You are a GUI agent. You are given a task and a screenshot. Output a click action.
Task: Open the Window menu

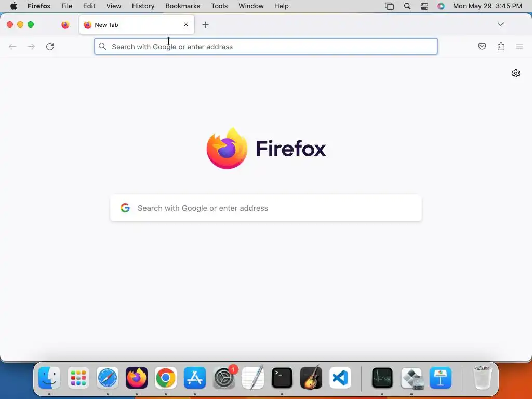pos(251,6)
